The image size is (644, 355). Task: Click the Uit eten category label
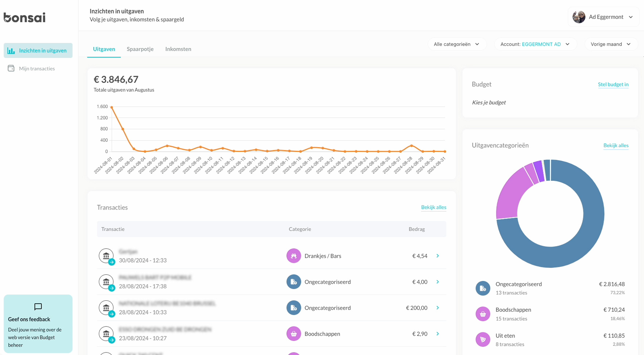(x=505, y=335)
